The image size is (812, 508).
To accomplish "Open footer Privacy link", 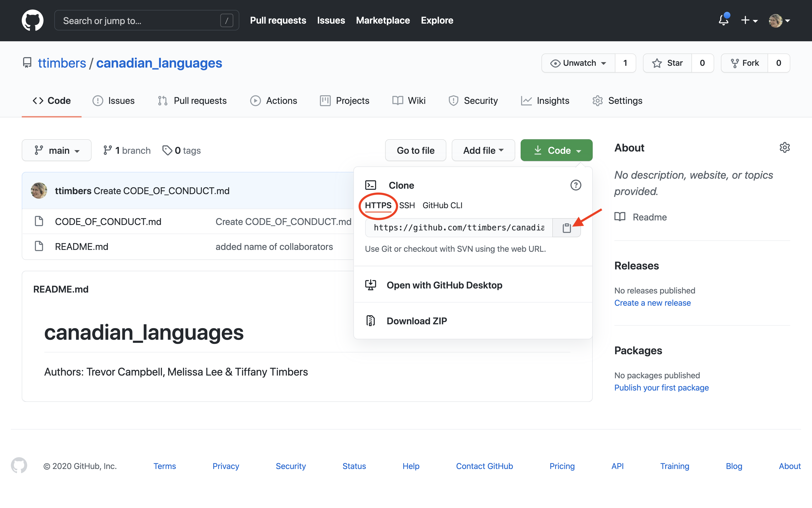I will (x=226, y=466).
